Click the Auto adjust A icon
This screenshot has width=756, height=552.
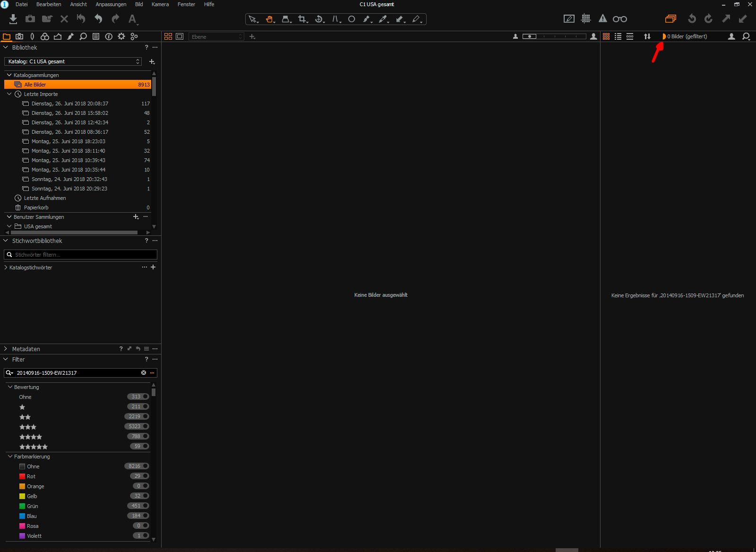[132, 19]
